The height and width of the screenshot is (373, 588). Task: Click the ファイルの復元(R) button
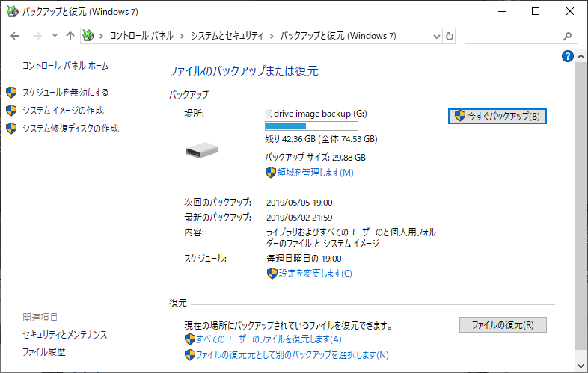coord(503,324)
